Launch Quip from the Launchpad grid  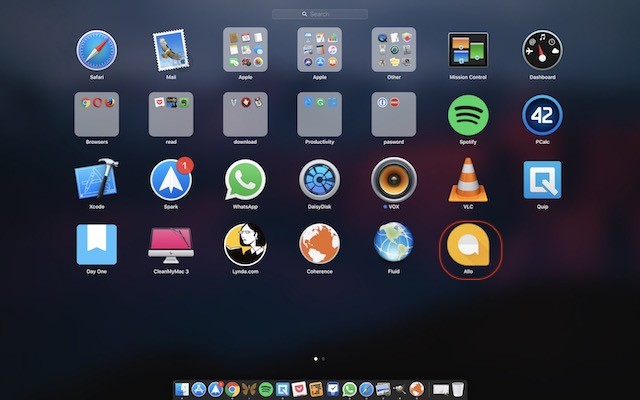coord(542,180)
